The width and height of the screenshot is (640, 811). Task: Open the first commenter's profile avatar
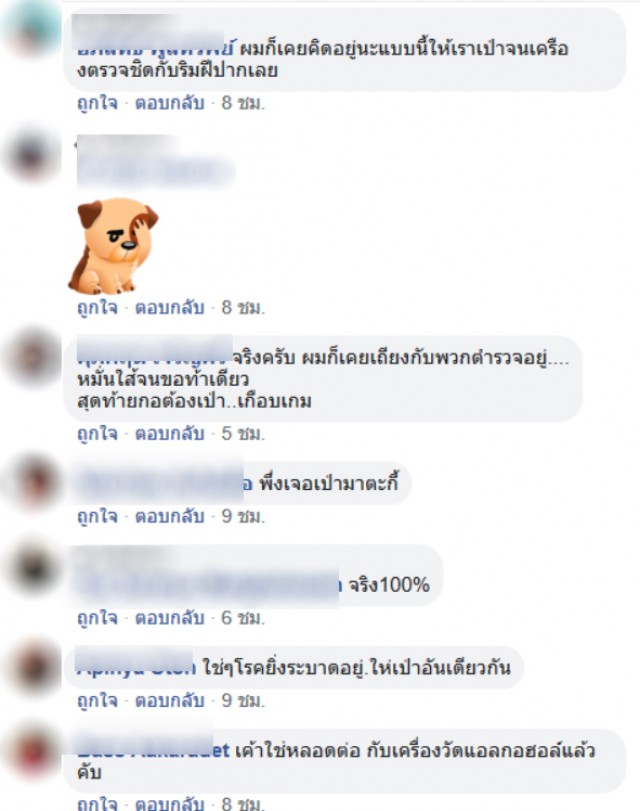coord(32,29)
